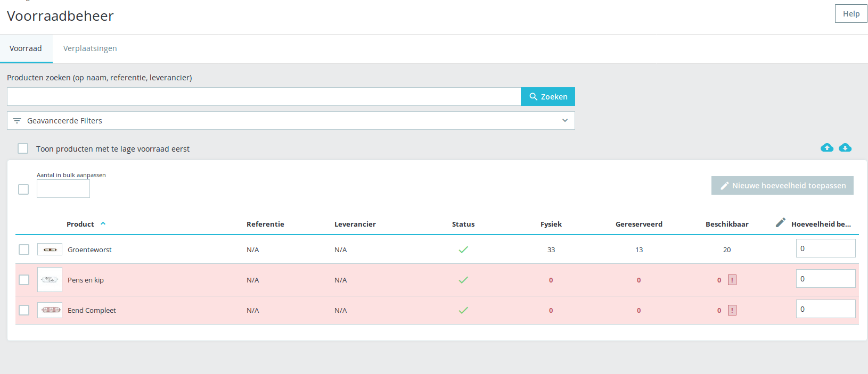Focus the Aantal in bulk aanpassen field
Image resolution: width=868 pixels, height=374 pixels.
pyautogui.click(x=63, y=188)
